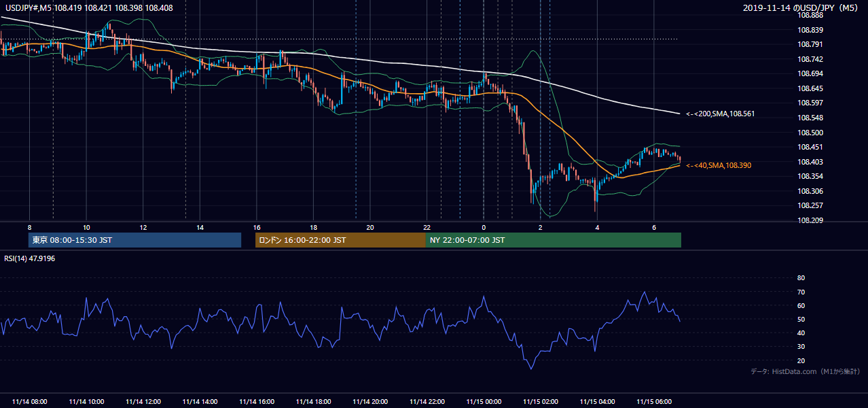Click RSI scale value 80
868x408 pixels.
tap(801, 278)
